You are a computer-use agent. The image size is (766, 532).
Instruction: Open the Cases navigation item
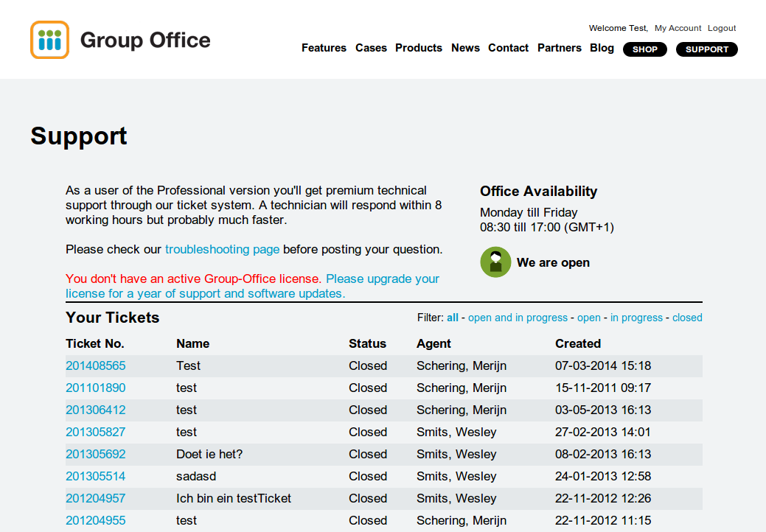point(371,48)
